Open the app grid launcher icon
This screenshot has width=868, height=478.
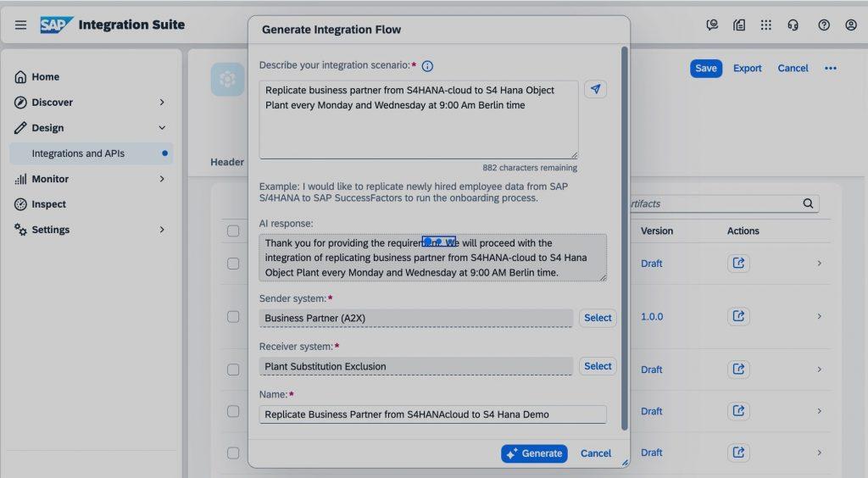point(765,25)
